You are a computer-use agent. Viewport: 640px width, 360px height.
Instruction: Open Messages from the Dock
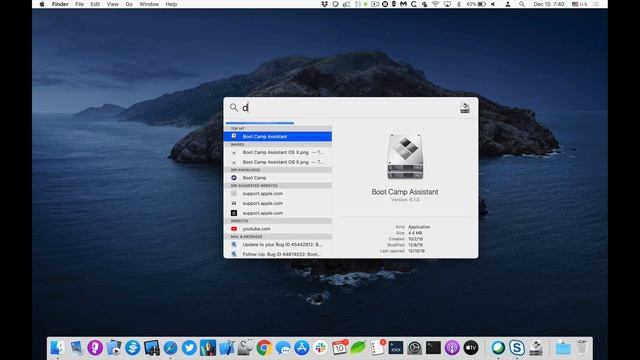(x=283, y=348)
